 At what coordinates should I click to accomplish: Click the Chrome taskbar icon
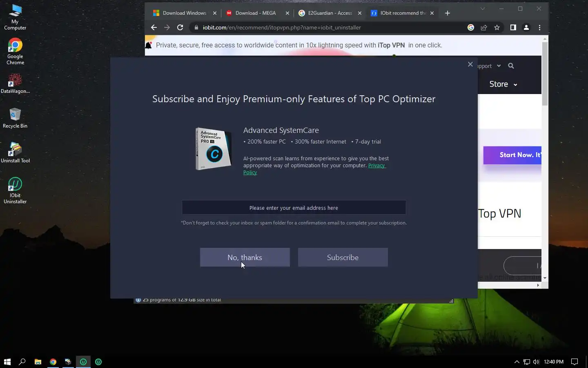[x=53, y=361]
